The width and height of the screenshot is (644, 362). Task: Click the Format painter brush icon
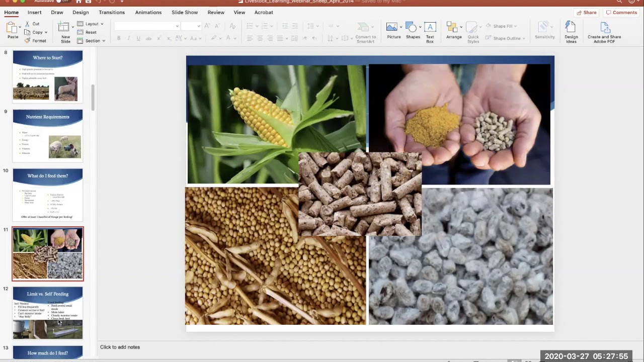coord(27,41)
